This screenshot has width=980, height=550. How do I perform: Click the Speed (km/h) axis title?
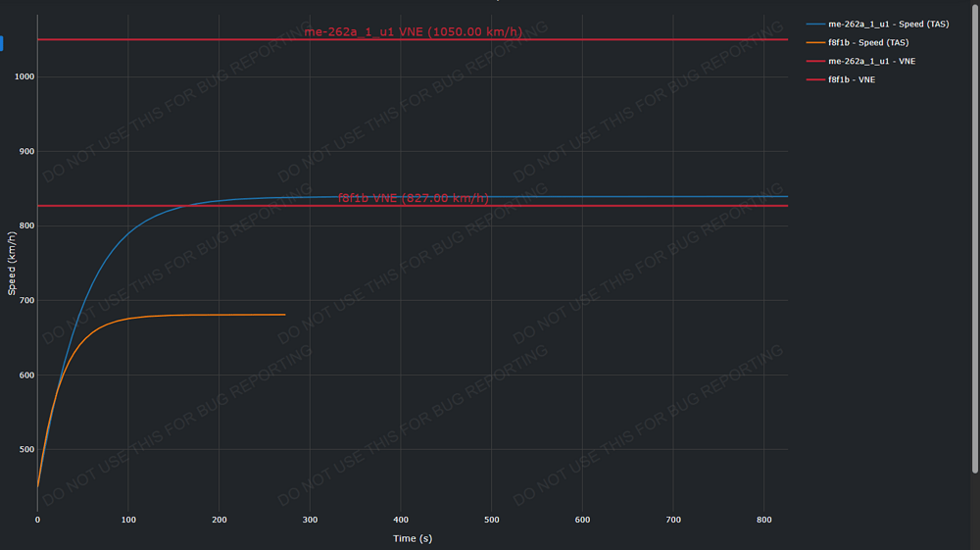tap(11, 263)
